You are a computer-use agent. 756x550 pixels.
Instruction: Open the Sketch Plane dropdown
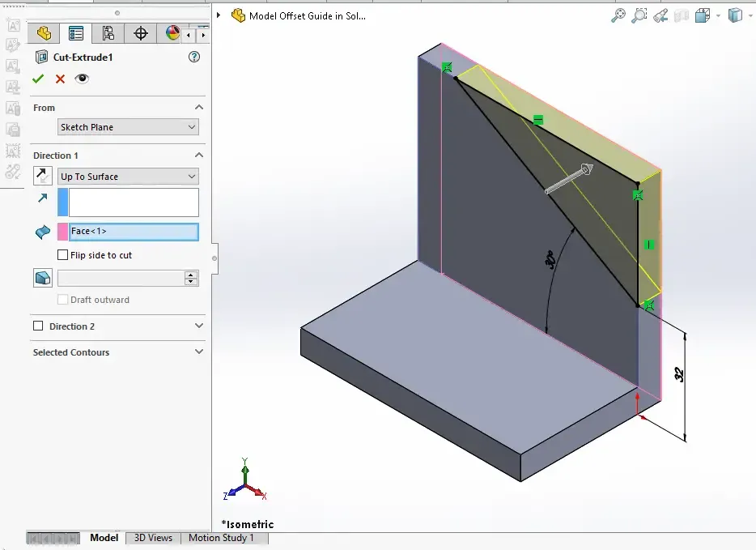click(x=128, y=127)
